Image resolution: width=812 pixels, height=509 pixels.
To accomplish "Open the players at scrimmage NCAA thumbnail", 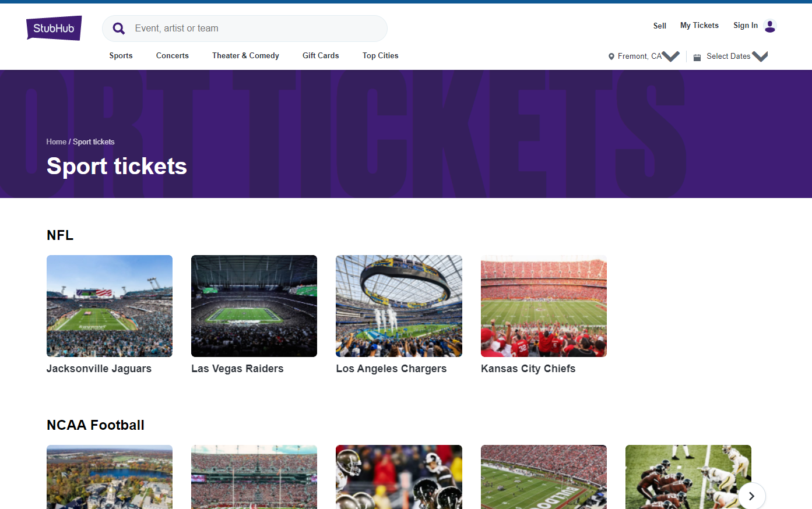I will click(x=688, y=477).
